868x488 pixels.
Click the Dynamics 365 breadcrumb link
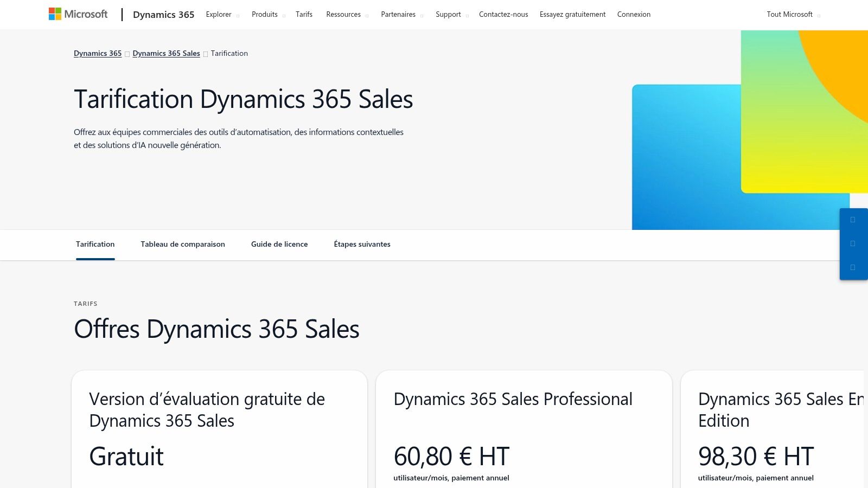point(98,53)
